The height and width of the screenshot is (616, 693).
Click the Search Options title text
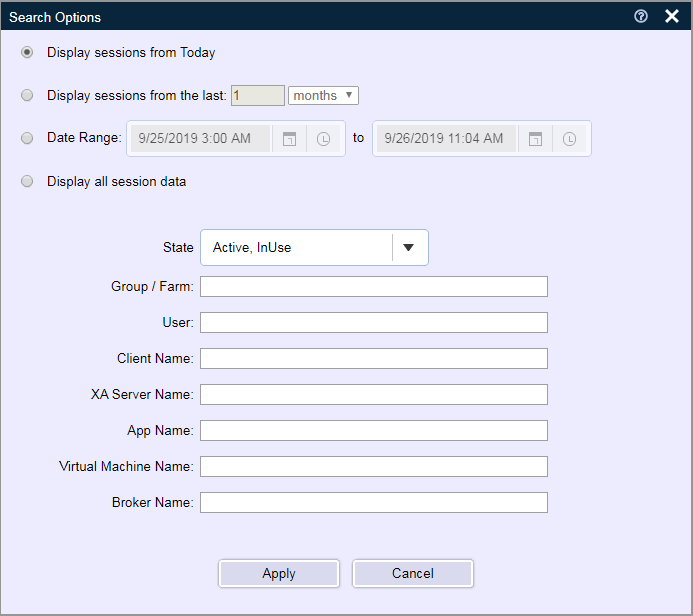click(55, 17)
